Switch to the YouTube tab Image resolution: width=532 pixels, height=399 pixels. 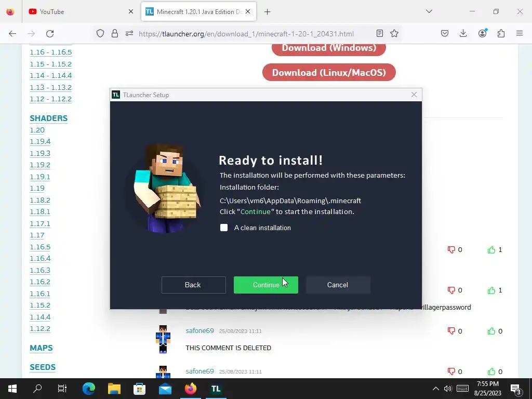[x=76, y=11]
